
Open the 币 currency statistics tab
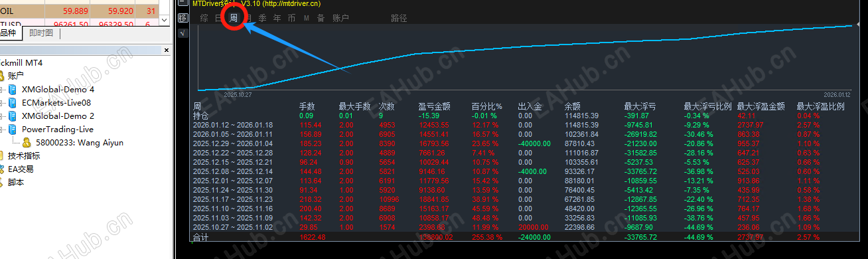pos(292,18)
